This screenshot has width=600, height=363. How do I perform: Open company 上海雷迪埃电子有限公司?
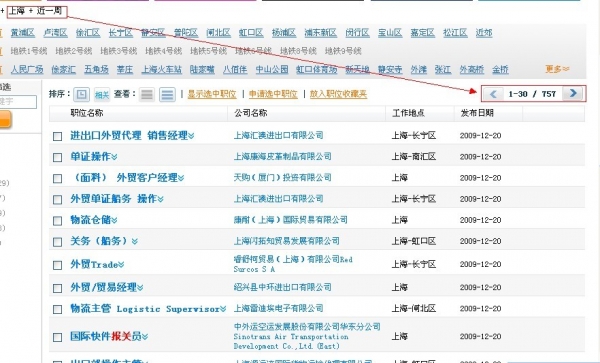pos(279,308)
